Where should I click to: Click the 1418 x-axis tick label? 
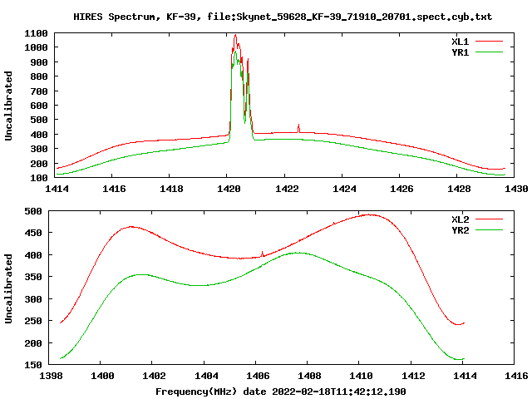[x=171, y=189]
